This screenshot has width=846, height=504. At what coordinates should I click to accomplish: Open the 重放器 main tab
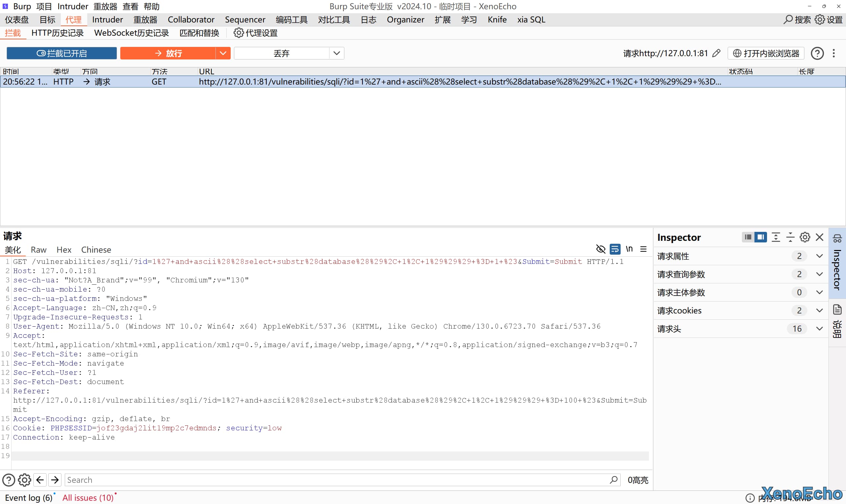[145, 20]
